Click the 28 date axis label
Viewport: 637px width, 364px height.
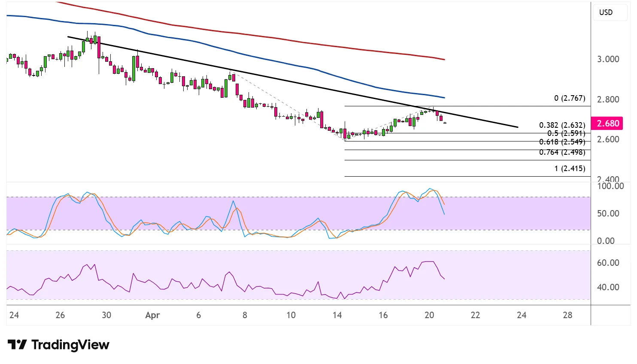pos(567,315)
